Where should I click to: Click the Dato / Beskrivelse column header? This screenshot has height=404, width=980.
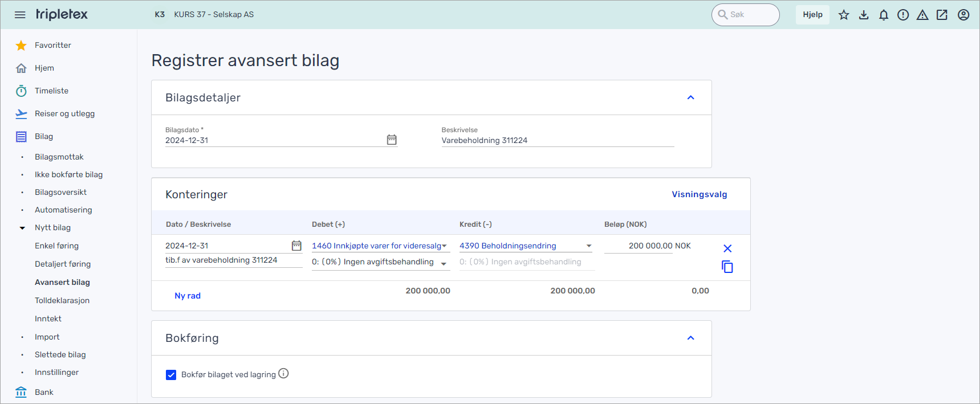[198, 225]
